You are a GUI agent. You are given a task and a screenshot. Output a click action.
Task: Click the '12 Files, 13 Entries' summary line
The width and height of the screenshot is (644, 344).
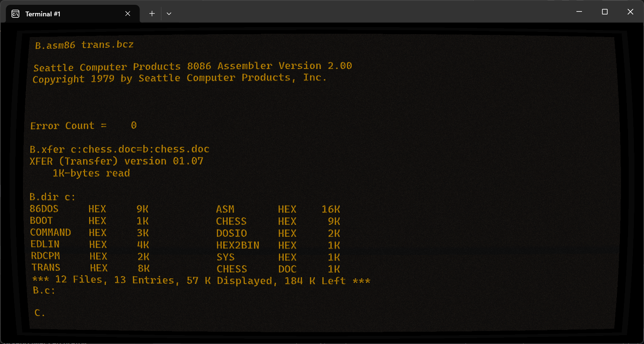[x=201, y=280]
